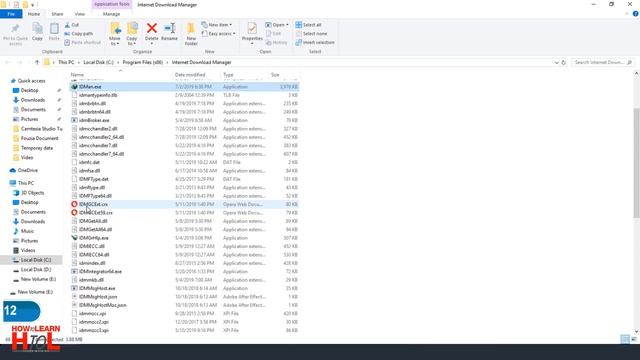Expand the Easy access dropdown
This screenshot has width=640, height=360.
(x=218, y=33)
